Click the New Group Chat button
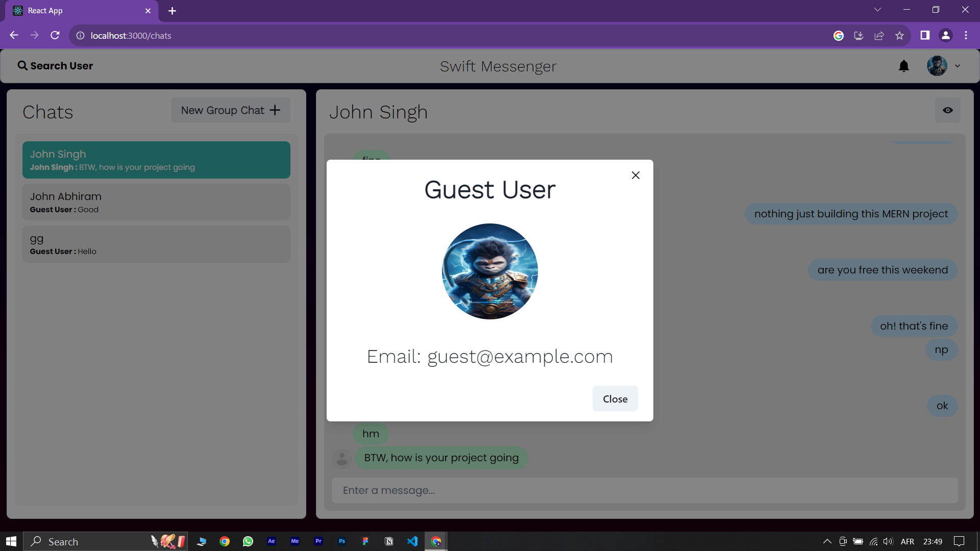Screen dimensions: 980x551 230,110
